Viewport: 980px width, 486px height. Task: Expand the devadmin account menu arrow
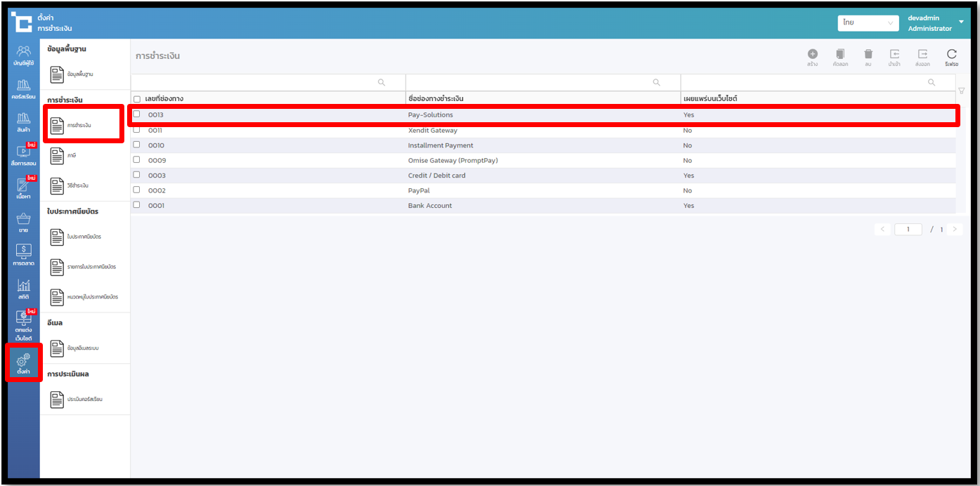tap(961, 22)
